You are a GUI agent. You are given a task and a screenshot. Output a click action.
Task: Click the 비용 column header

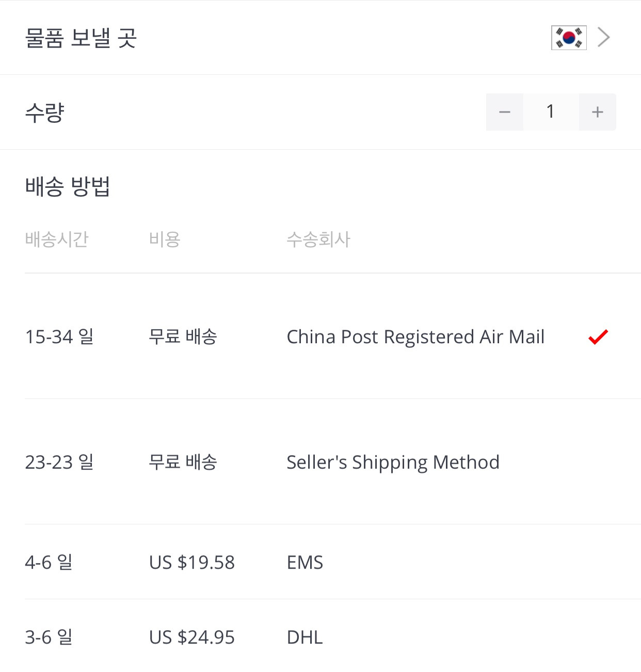click(165, 239)
